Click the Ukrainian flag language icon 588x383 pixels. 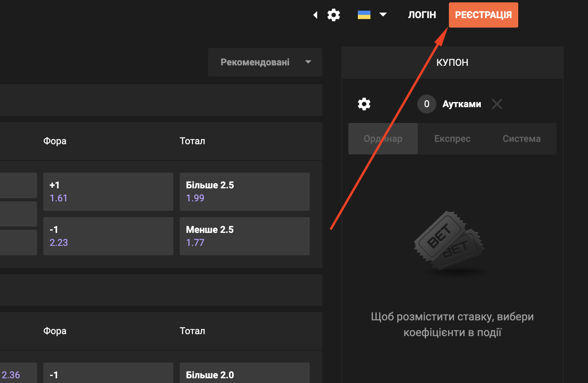tap(364, 15)
